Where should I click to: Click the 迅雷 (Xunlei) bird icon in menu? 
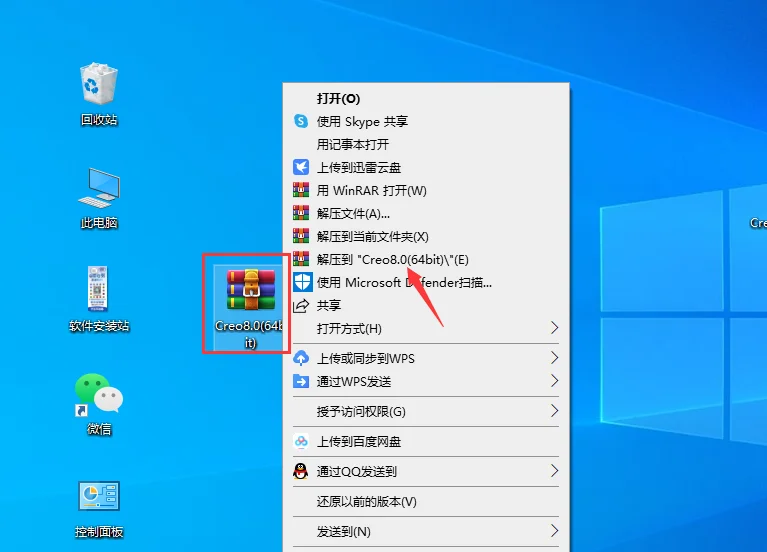(301, 167)
